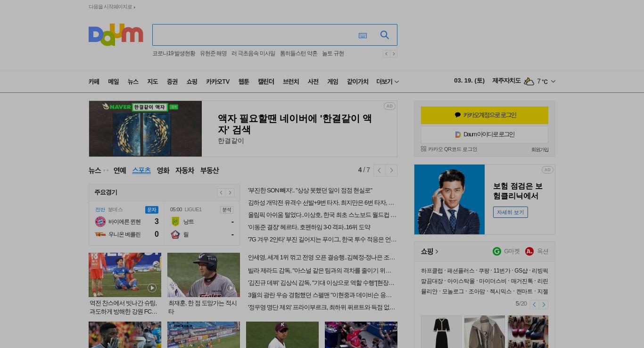Open 브런치 in the navigation
The height and width of the screenshot is (348, 644).
pyautogui.click(x=291, y=82)
